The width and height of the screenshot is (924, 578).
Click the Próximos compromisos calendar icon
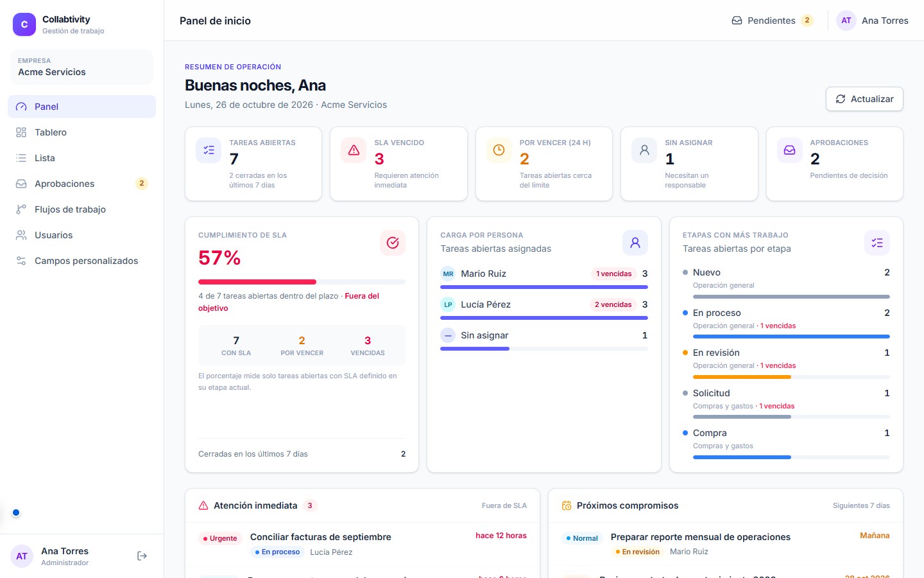[x=567, y=505]
